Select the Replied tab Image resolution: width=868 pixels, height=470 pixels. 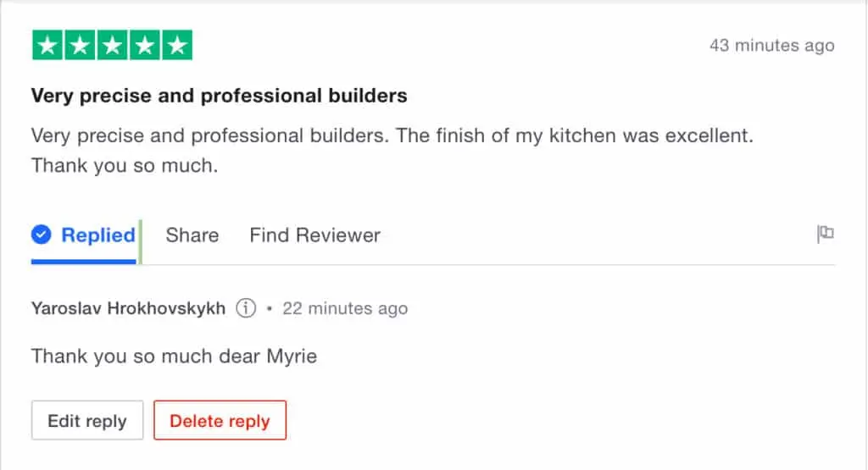(97, 235)
